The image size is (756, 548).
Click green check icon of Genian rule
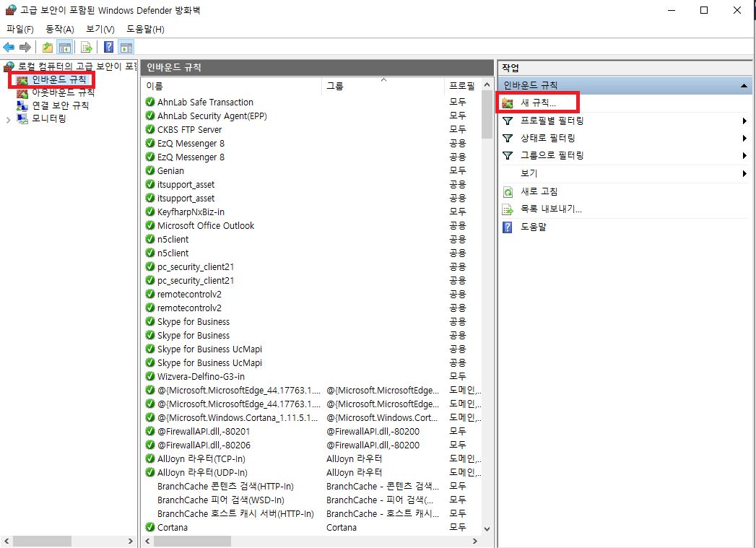(150, 170)
